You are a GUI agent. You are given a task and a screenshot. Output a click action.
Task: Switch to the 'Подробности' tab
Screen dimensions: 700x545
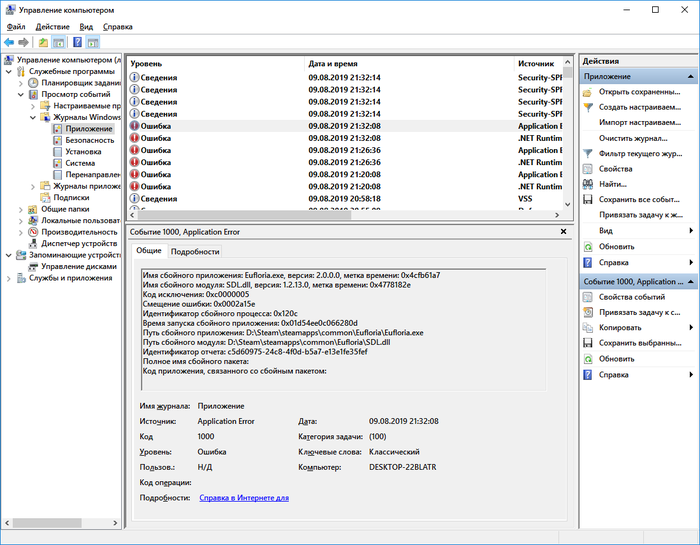195,252
